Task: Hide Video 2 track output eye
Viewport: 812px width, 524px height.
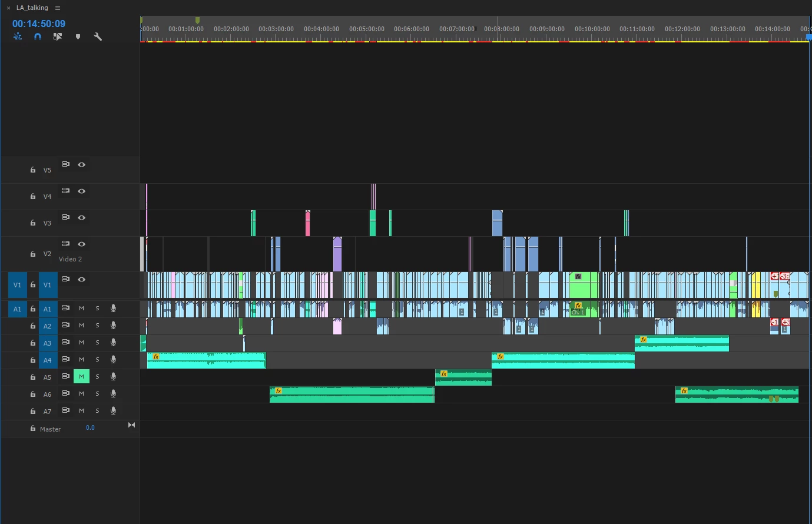Action: [82, 244]
